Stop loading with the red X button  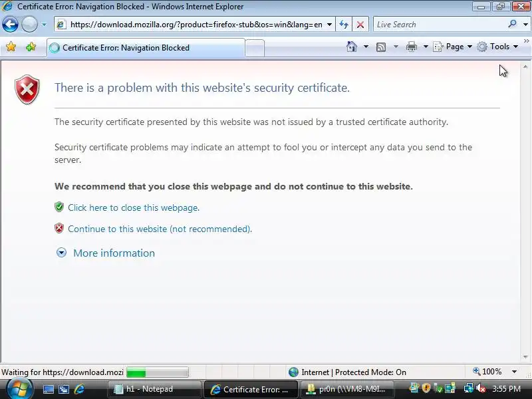360,25
